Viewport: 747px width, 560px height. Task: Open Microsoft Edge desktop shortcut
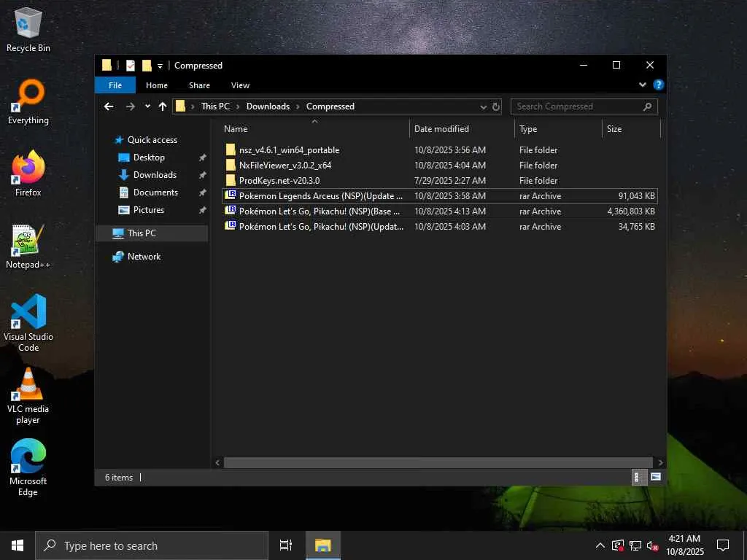pyautogui.click(x=28, y=467)
